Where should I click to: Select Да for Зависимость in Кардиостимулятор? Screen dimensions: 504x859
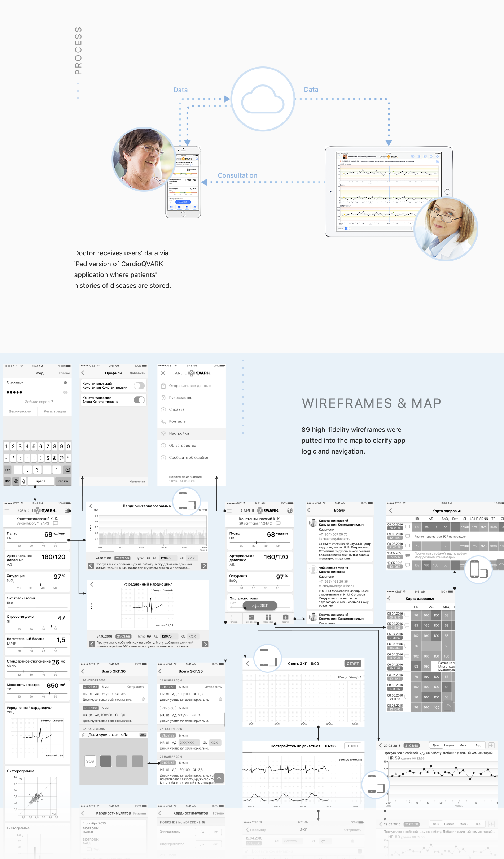pyautogui.click(x=202, y=832)
